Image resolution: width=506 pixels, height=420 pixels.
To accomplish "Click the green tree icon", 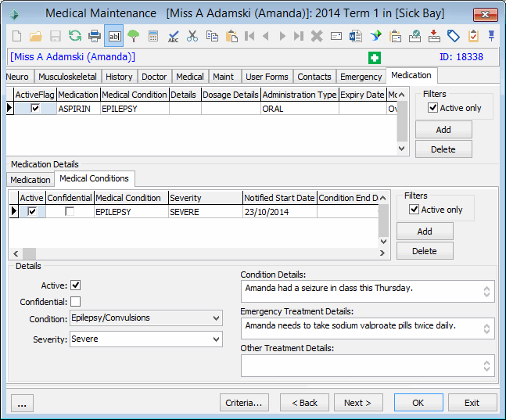I will click(x=133, y=36).
